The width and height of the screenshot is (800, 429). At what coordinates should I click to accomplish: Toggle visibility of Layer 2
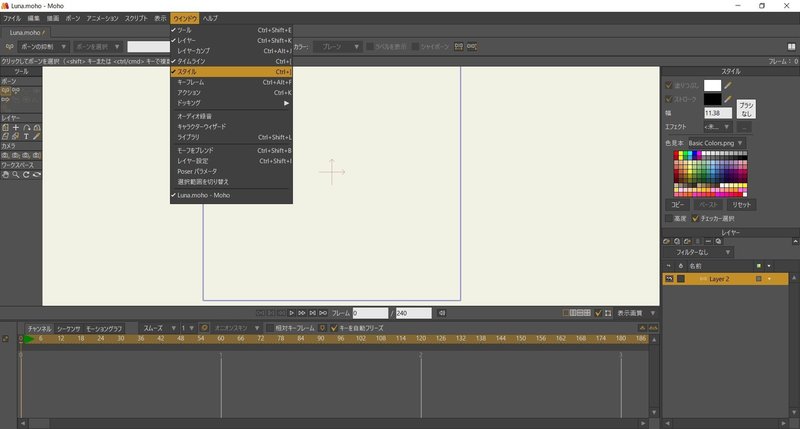point(669,279)
